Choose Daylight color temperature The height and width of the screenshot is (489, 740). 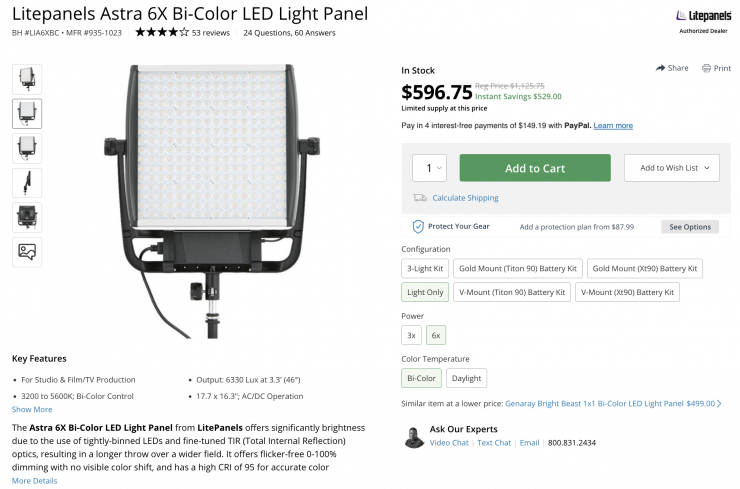tap(466, 378)
